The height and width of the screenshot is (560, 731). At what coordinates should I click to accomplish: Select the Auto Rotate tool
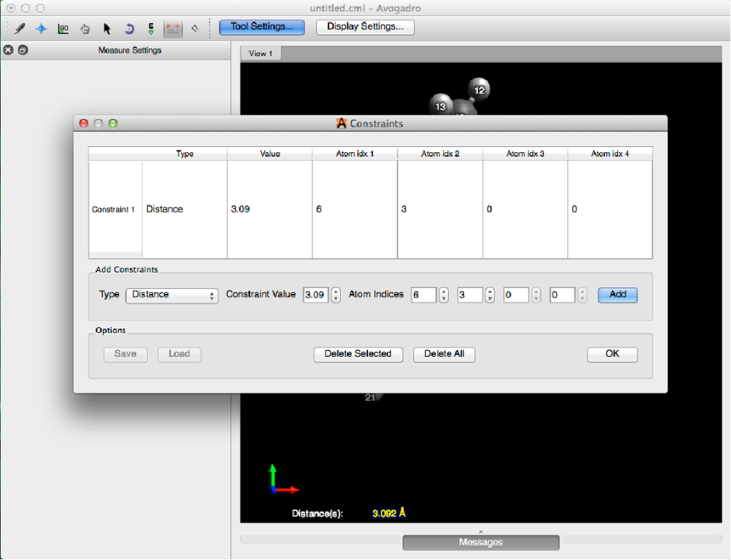click(129, 28)
